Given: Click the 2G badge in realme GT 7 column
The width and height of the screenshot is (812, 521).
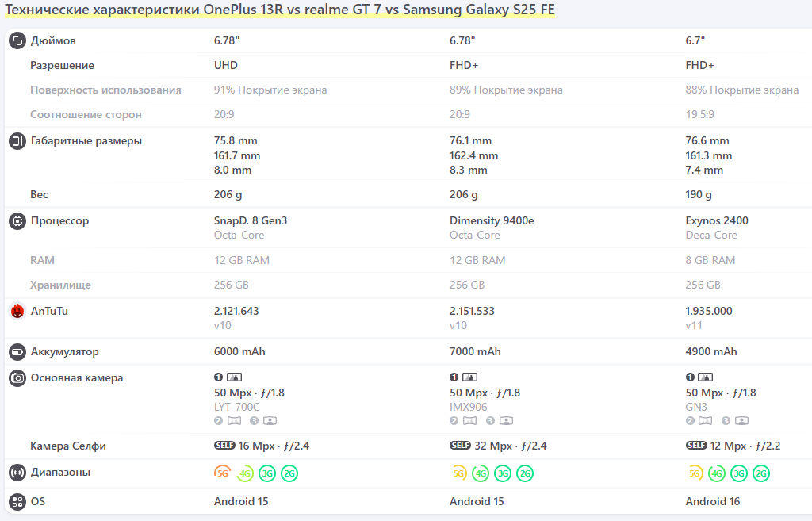Looking at the screenshot, I should pos(525,473).
